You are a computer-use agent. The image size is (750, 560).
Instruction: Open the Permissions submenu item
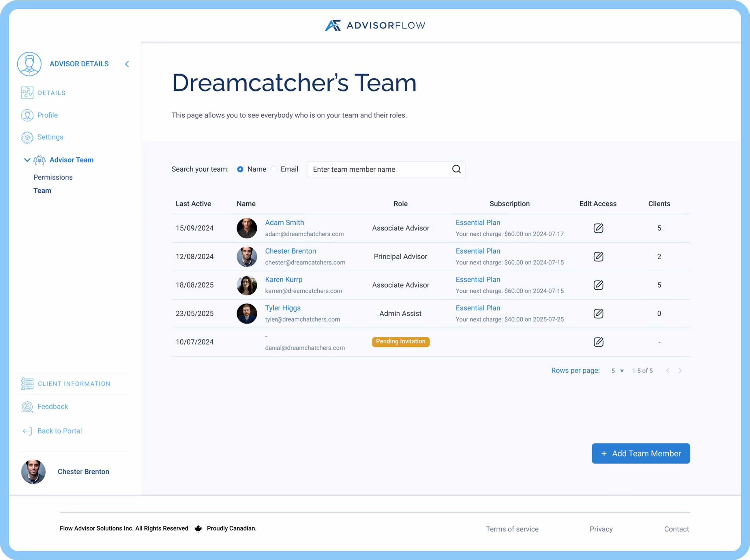click(53, 177)
